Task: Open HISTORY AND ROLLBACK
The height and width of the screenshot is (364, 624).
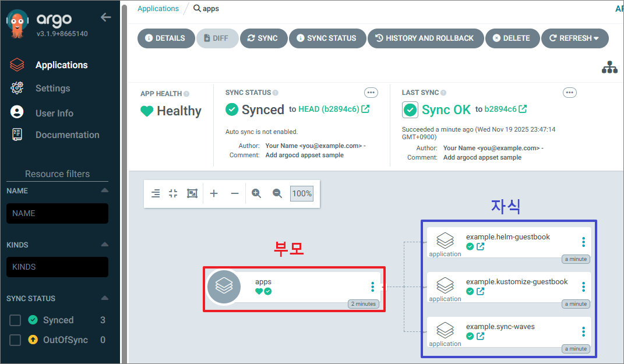Action: (425, 38)
